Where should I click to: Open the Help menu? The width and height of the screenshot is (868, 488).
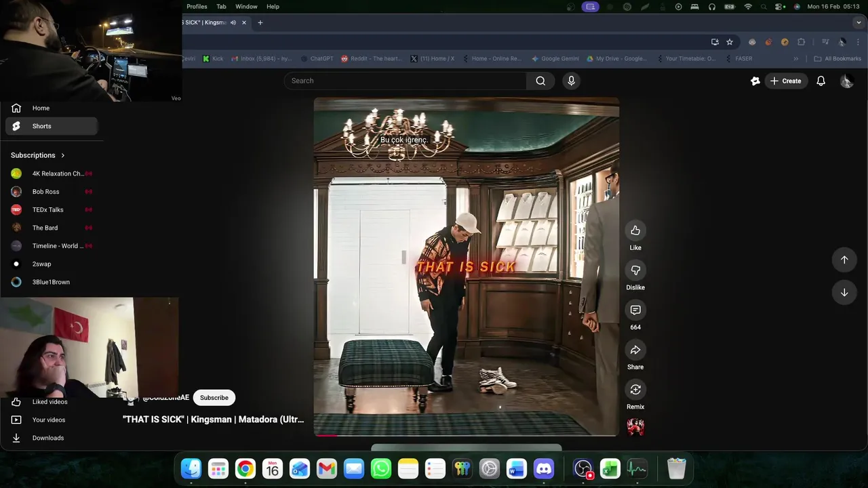click(x=273, y=6)
